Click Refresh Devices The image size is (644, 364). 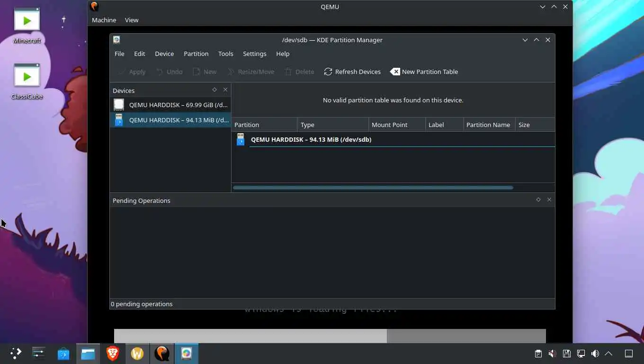(352, 72)
